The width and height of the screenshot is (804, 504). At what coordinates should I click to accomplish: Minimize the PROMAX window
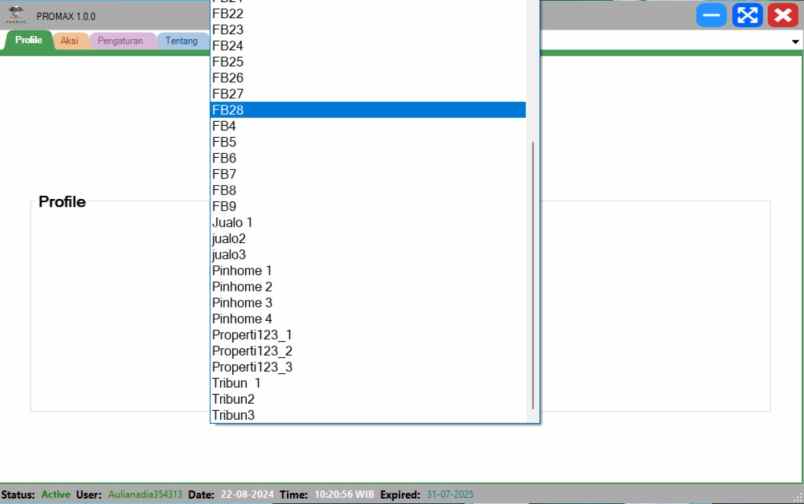point(712,15)
